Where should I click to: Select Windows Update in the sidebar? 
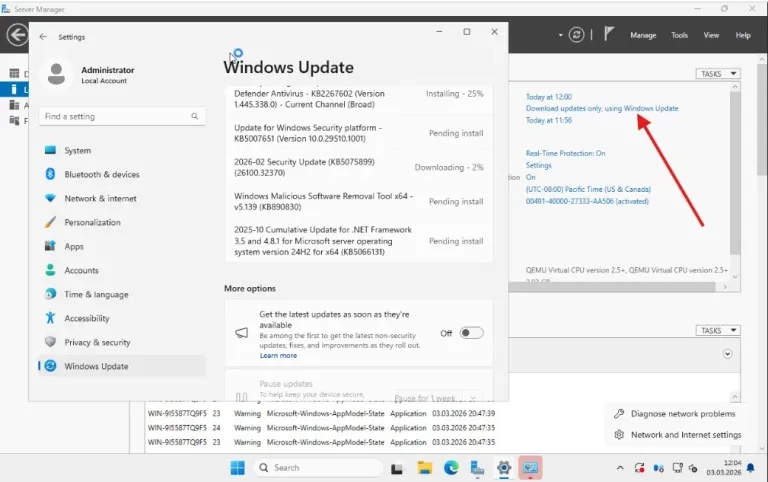[121, 366]
